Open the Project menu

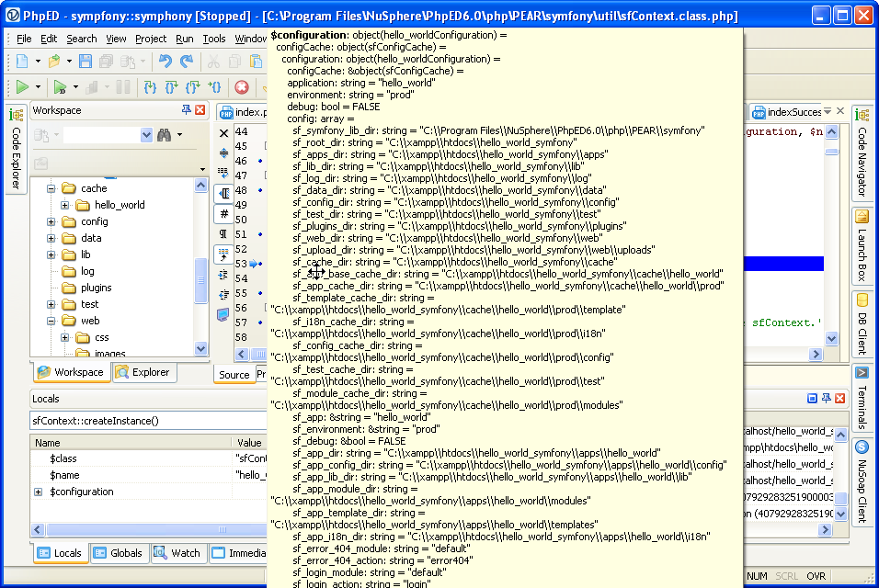(151, 39)
